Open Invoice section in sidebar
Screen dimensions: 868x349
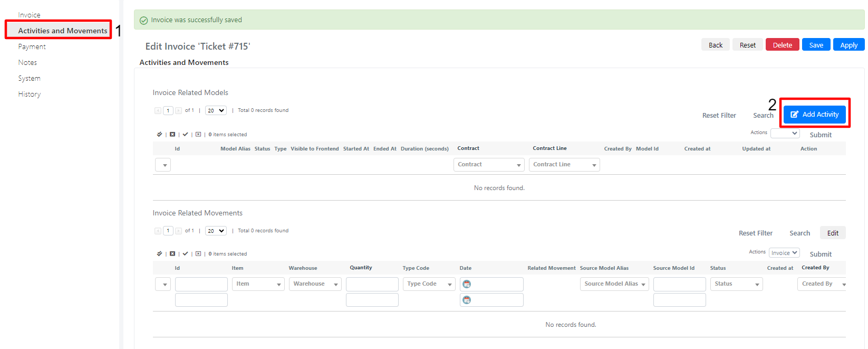[x=30, y=15]
